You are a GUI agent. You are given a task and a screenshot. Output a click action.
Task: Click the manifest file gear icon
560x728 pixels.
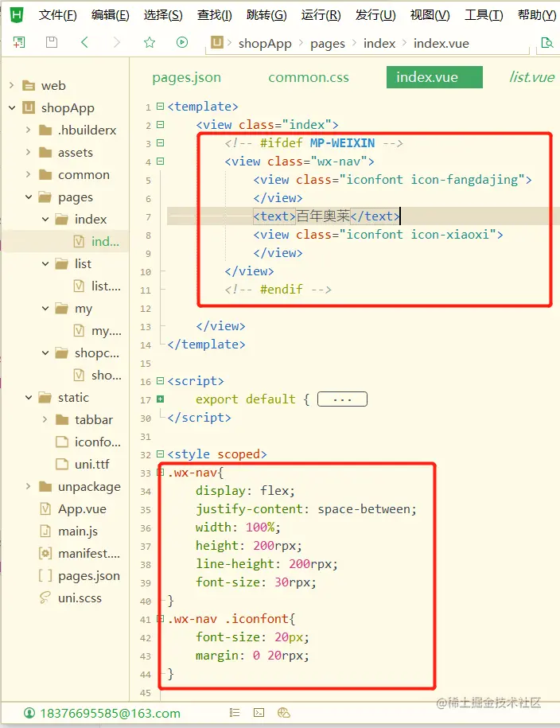(x=45, y=554)
